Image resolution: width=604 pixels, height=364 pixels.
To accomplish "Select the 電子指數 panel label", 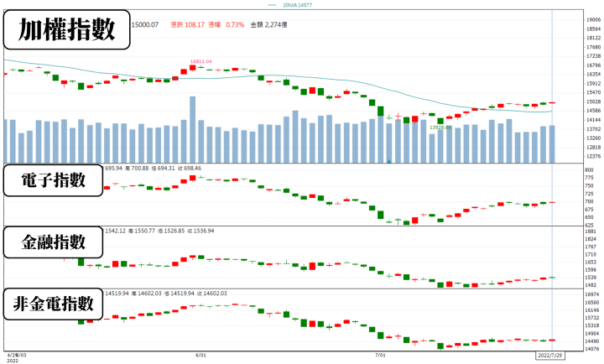I will [55, 181].
